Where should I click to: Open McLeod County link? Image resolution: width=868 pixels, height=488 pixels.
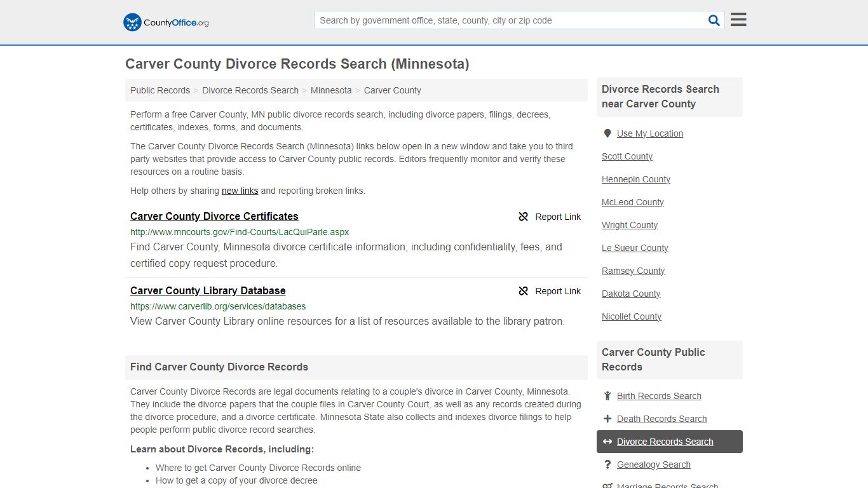point(633,202)
